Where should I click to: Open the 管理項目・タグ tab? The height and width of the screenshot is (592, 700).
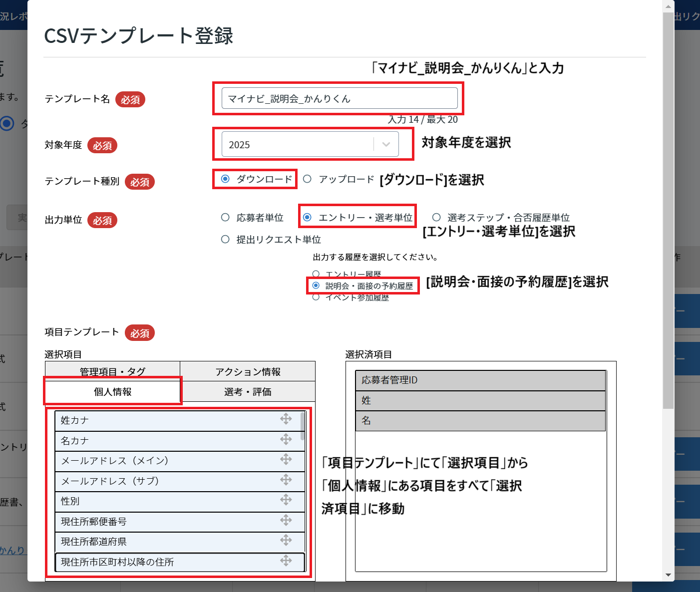(x=112, y=371)
